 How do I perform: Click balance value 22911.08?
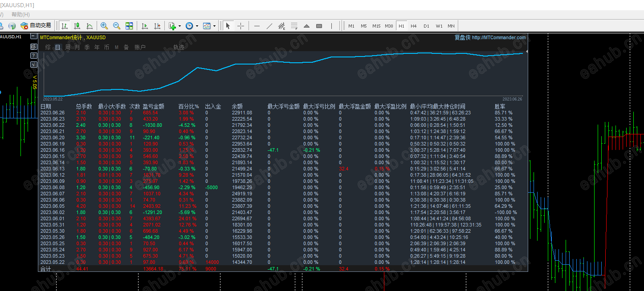242,113
